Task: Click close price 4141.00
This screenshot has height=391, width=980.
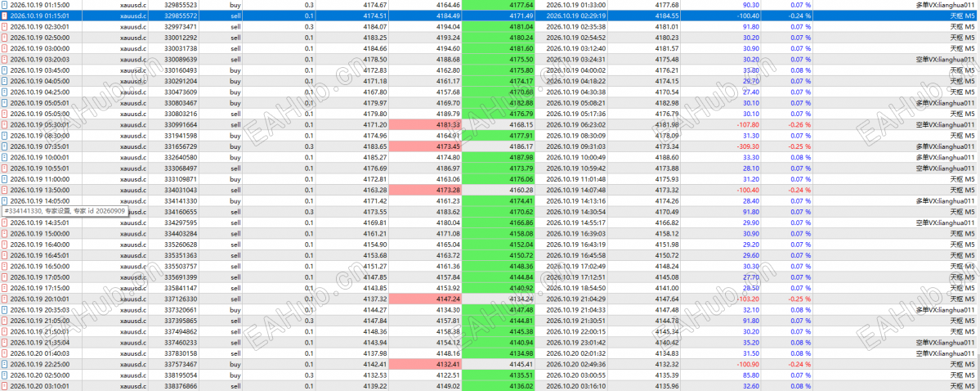Action: [668, 288]
